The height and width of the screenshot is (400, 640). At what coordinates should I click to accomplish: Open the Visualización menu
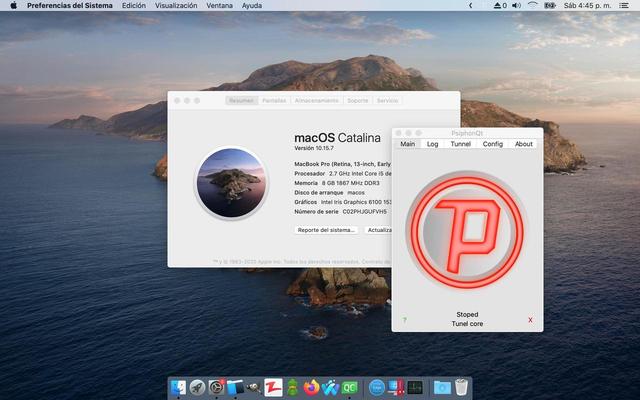tap(176, 5)
